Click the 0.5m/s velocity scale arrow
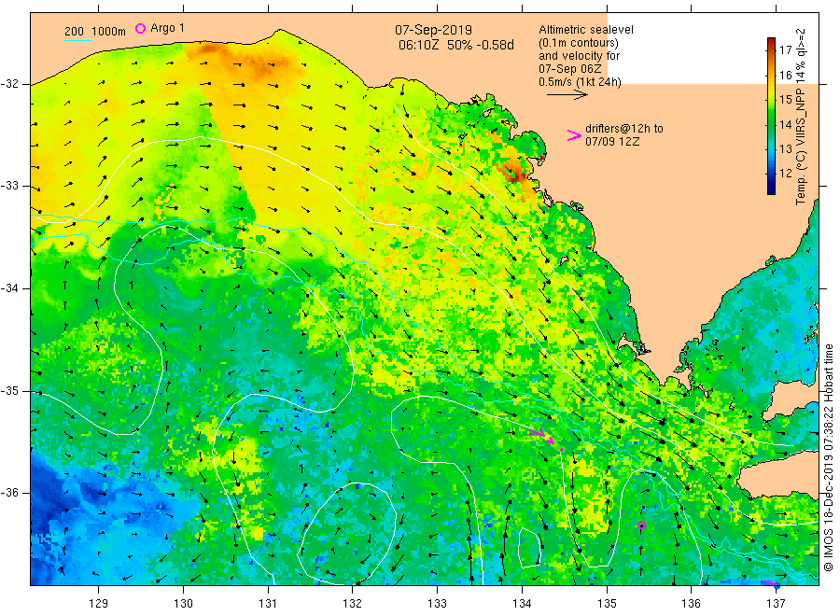The image size is (840, 616). click(x=567, y=95)
